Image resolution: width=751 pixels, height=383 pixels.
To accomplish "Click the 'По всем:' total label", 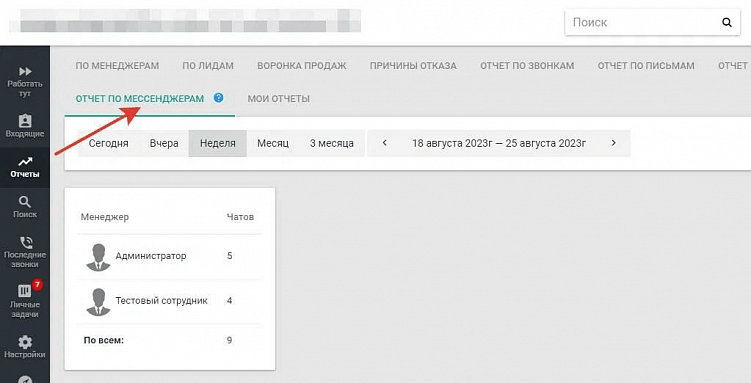I will 103,340.
